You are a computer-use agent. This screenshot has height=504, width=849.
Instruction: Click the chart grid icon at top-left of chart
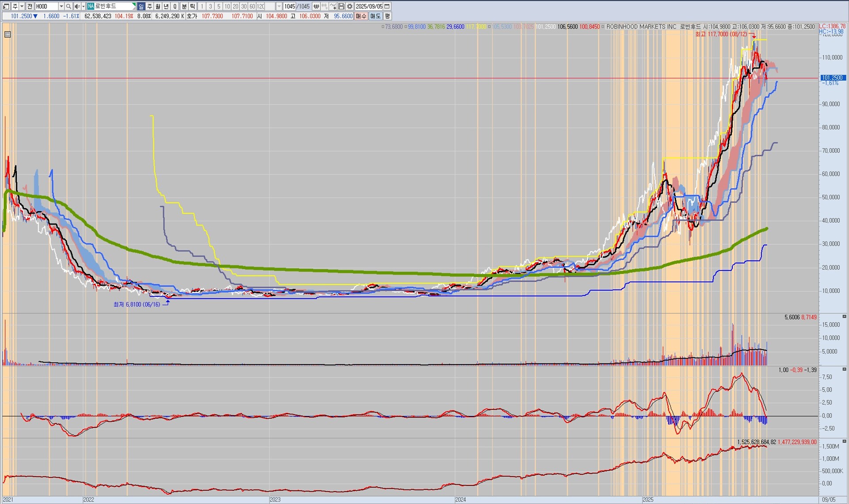tap(8, 34)
